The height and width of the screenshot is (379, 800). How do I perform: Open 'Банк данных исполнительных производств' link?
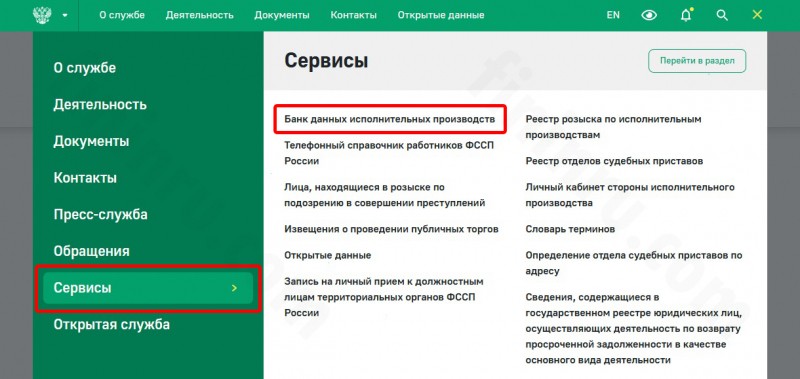pyautogui.click(x=390, y=119)
